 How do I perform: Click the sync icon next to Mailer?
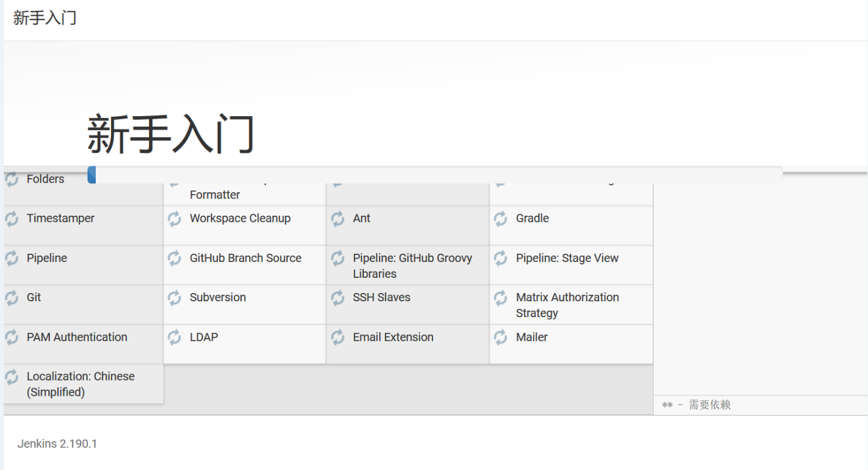pyautogui.click(x=501, y=338)
